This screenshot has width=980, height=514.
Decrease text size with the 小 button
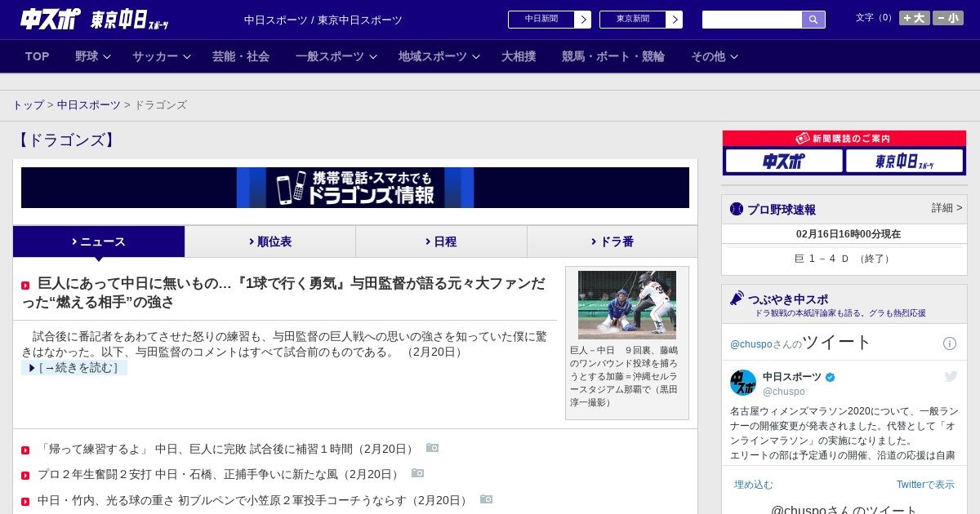pyautogui.click(x=948, y=18)
